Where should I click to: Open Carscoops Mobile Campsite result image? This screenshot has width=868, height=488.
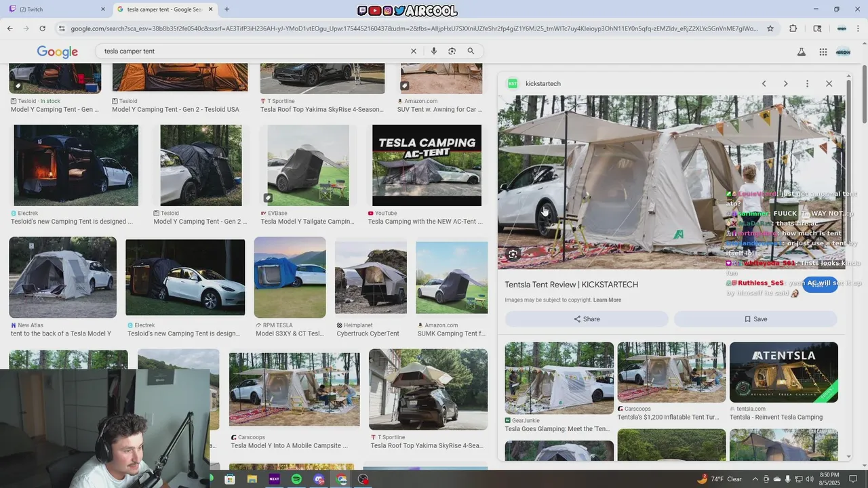pos(294,389)
